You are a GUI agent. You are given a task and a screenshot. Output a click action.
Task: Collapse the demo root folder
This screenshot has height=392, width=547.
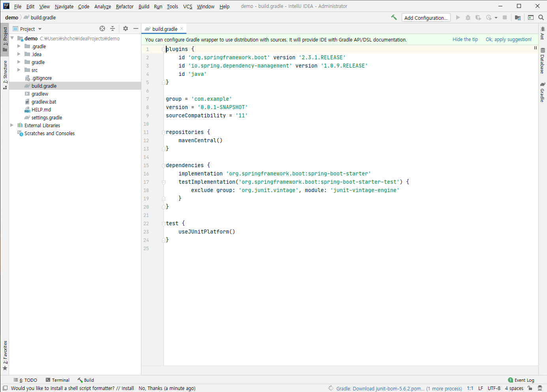[x=12, y=38]
